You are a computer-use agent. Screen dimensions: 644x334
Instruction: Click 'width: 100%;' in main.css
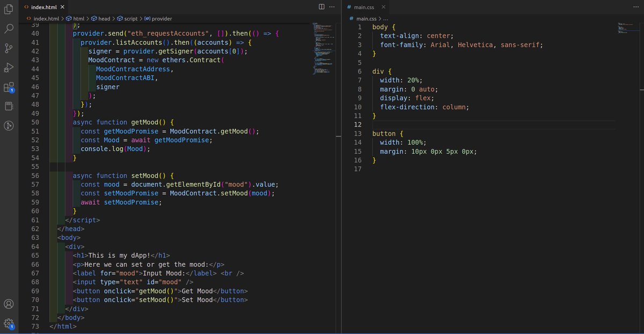point(404,142)
